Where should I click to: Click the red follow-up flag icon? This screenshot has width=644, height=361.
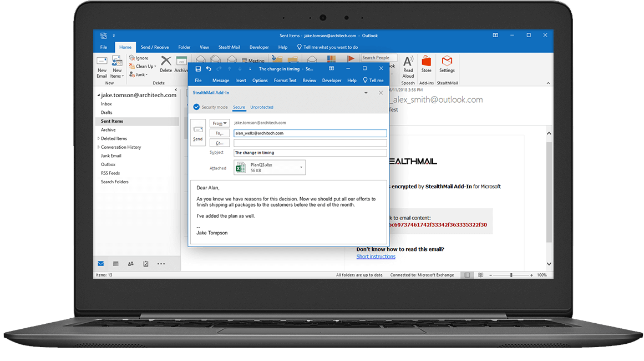(x=351, y=59)
